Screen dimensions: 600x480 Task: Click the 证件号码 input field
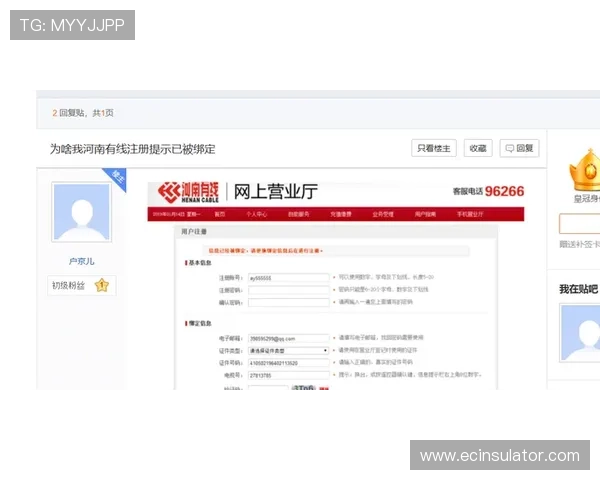point(289,363)
